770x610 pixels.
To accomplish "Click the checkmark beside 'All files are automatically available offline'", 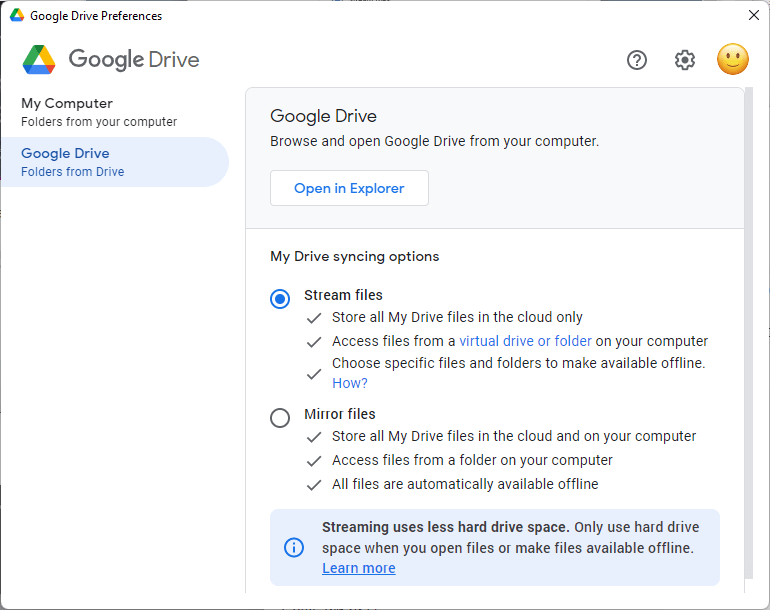I will pyautogui.click(x=314, y=485).
